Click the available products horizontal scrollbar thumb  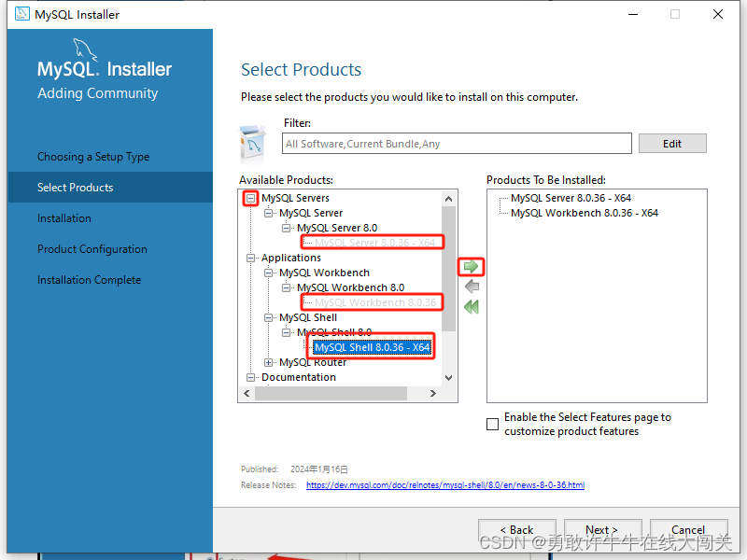coord(331,393)
